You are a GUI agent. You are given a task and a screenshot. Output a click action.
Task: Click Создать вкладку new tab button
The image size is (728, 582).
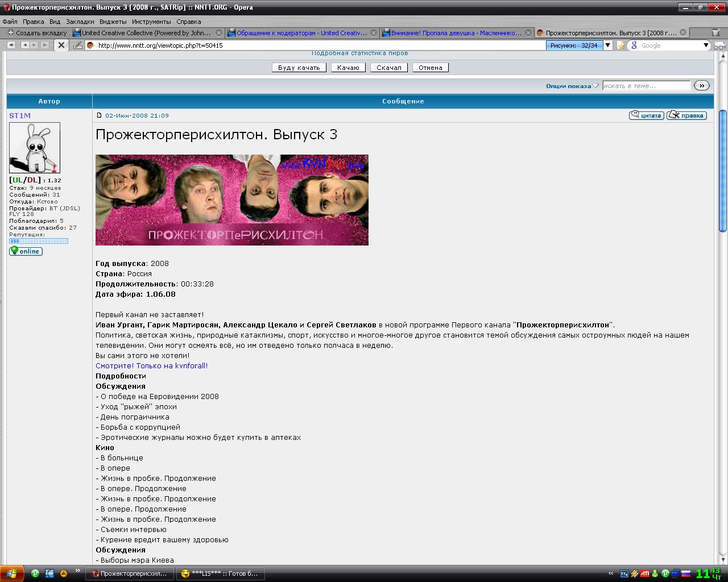click(36, 33)
